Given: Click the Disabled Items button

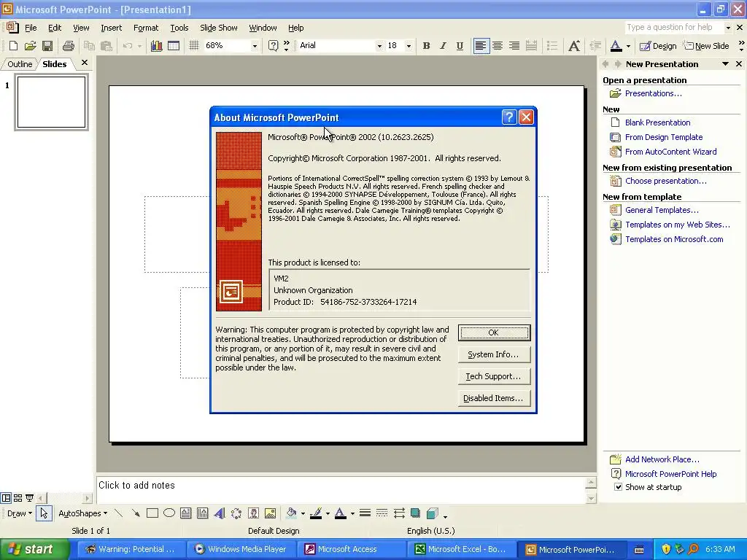Looking at the screenshot, I should tap(494, 398).
